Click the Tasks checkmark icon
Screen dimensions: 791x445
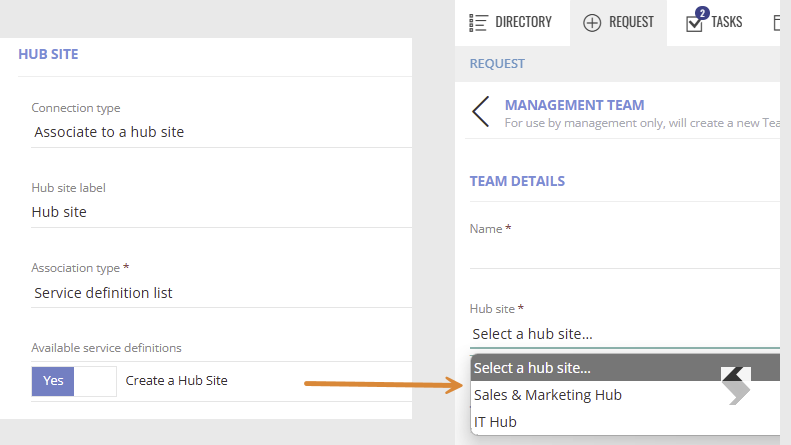click(694, 24)
